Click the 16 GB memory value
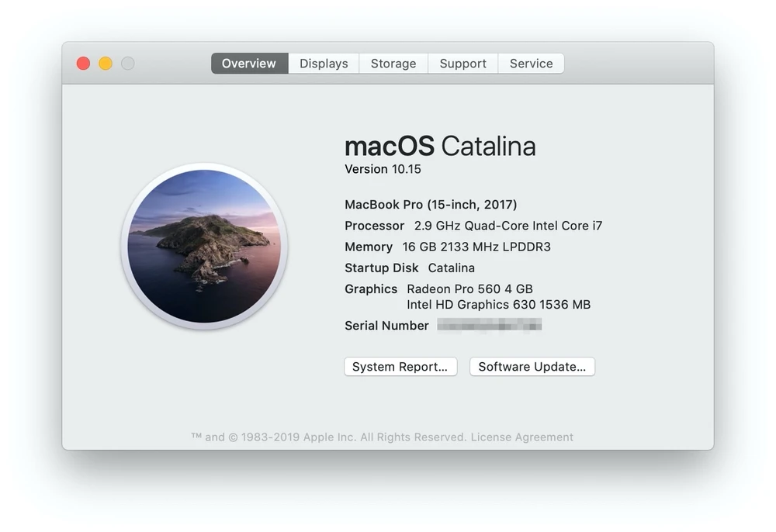776x532 pixels. click(x=476, y=247)
